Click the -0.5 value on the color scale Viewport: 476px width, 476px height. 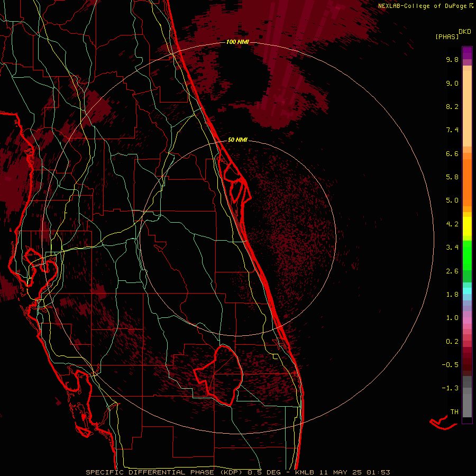click(x=450, y=365)
